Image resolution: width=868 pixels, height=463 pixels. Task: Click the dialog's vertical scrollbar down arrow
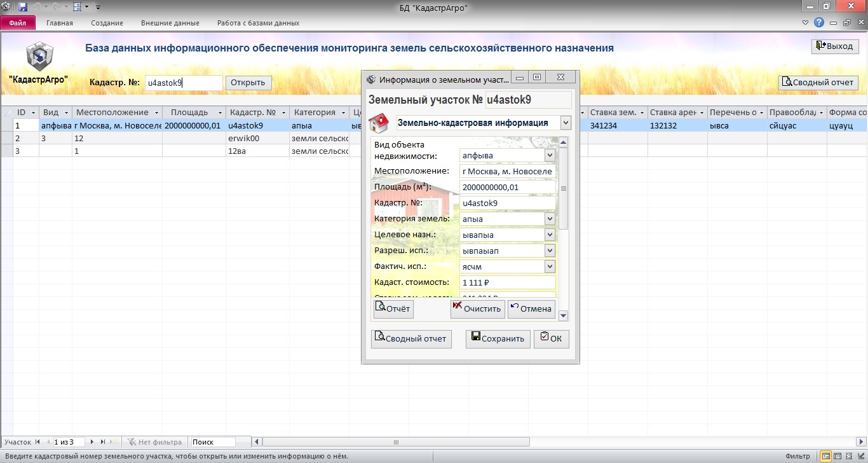(563, 315)
